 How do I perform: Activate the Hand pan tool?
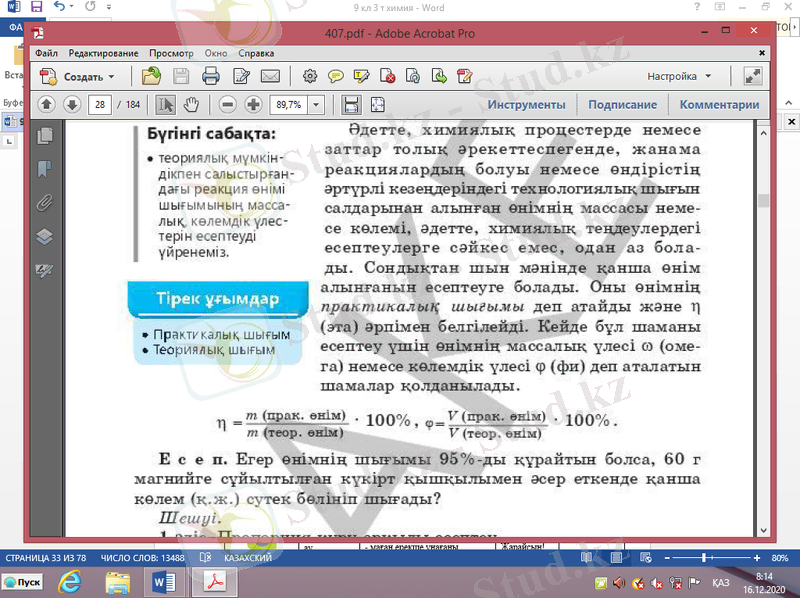pyautogui.click(x=191, y=104)
